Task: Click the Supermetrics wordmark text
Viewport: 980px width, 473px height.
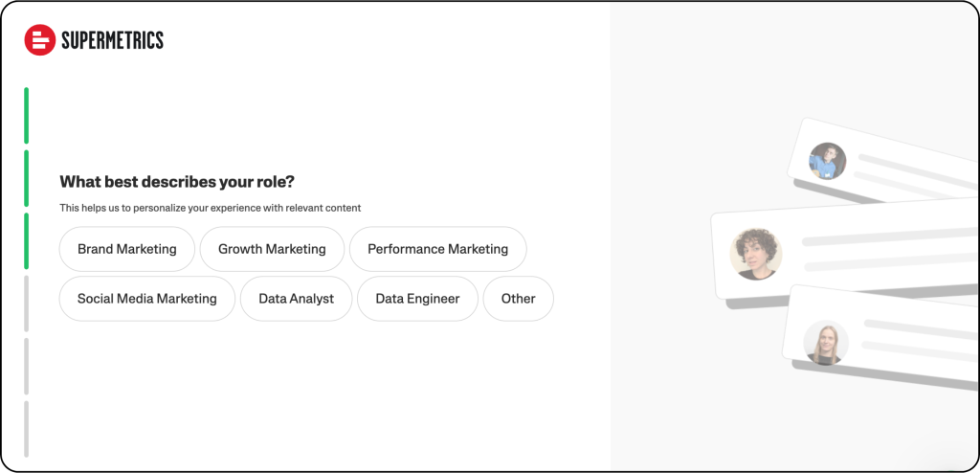Action: pyautogui.click(x=112, y=40)
